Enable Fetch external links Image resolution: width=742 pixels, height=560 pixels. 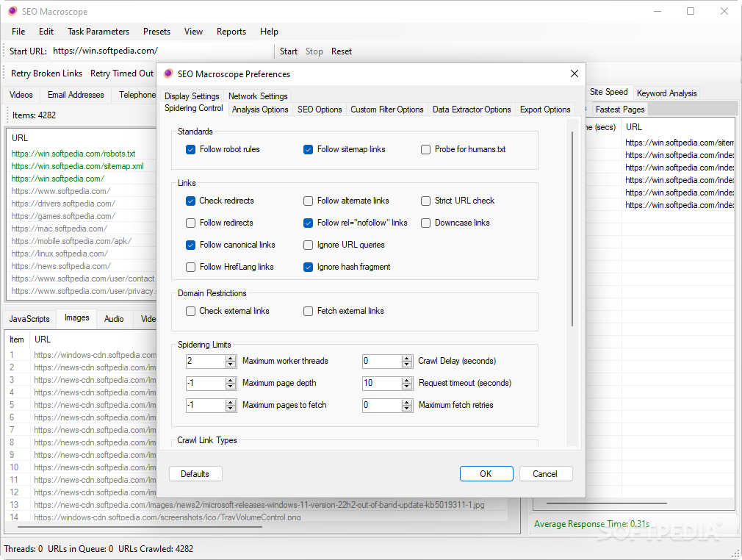coord(308,311)
